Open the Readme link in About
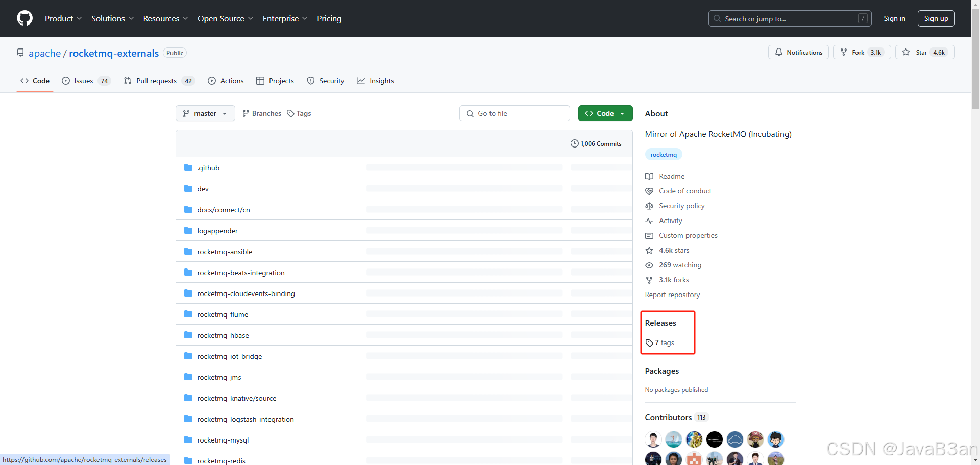The width and height of the screenshot is (980, 465). (665, 176)
